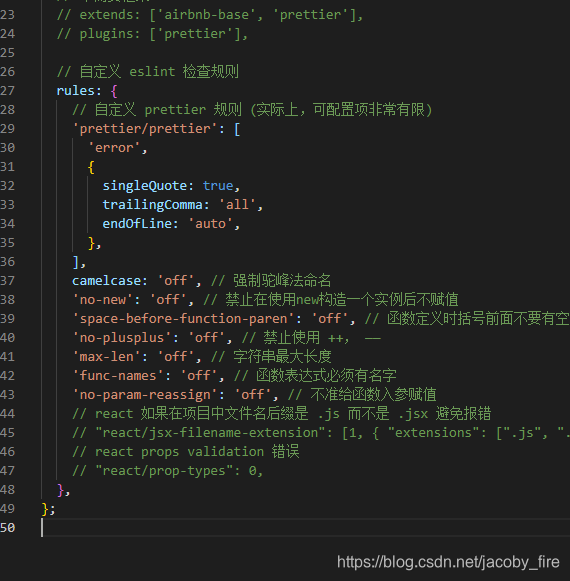570x581 pixels.
Task: Click the 'func-names' rule key
Action: pyautogui.click(x=118, y=376)
